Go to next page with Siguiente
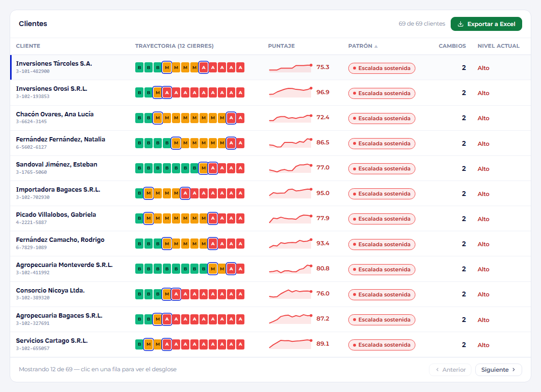The image size is (541, 392). click(x=498, y=370)
